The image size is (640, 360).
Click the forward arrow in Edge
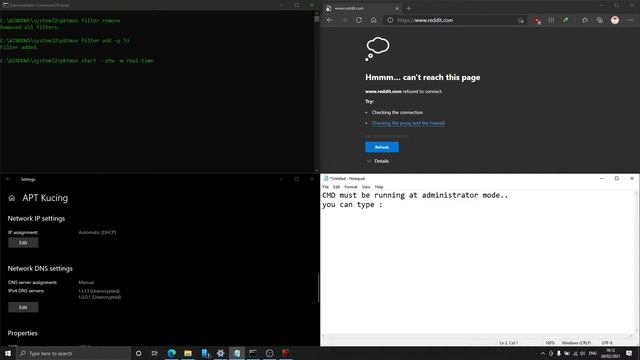point(344,20)
